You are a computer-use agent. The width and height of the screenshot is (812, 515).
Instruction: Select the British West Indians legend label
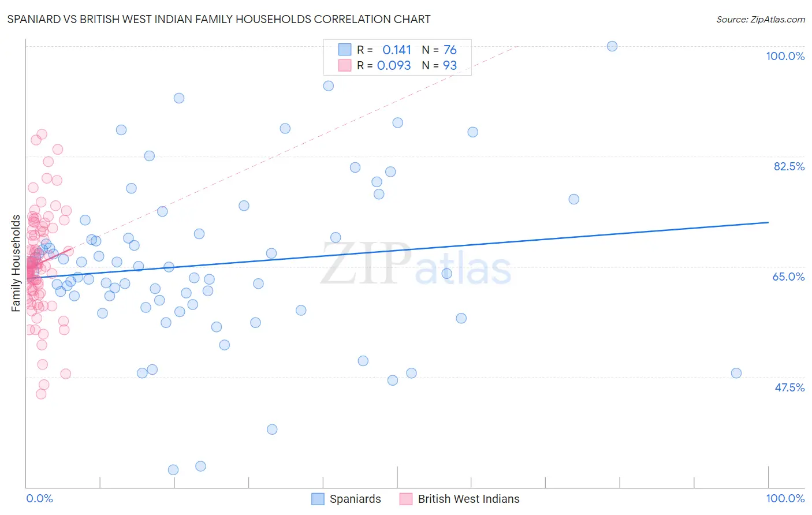pyautogui.click(x=468, y=499)
